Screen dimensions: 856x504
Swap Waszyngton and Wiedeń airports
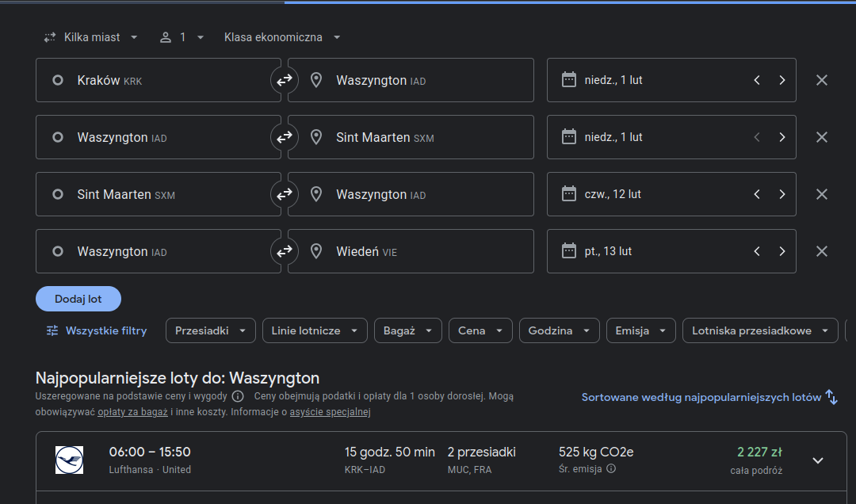[x=285, y=251]
